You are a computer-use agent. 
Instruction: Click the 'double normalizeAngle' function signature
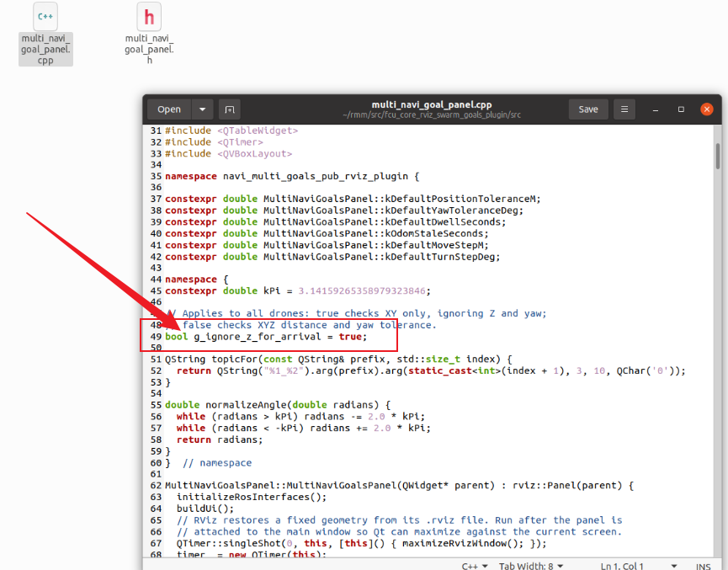tap(278, 405)
